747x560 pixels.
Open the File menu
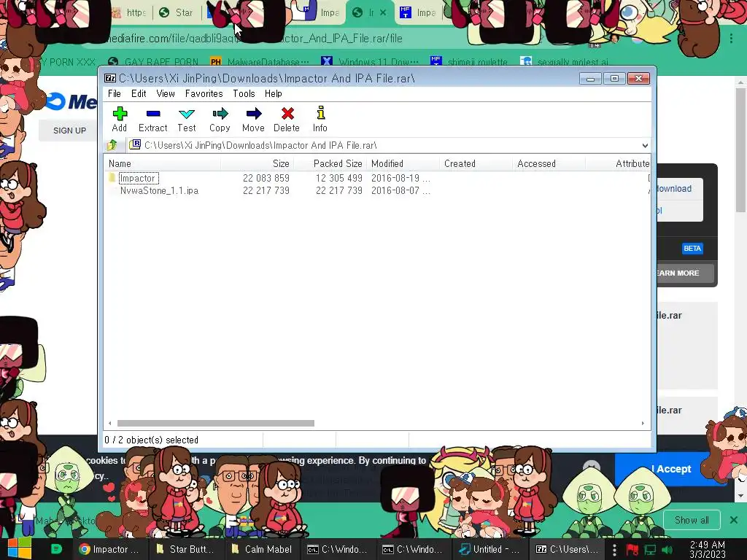click(115, 94)
